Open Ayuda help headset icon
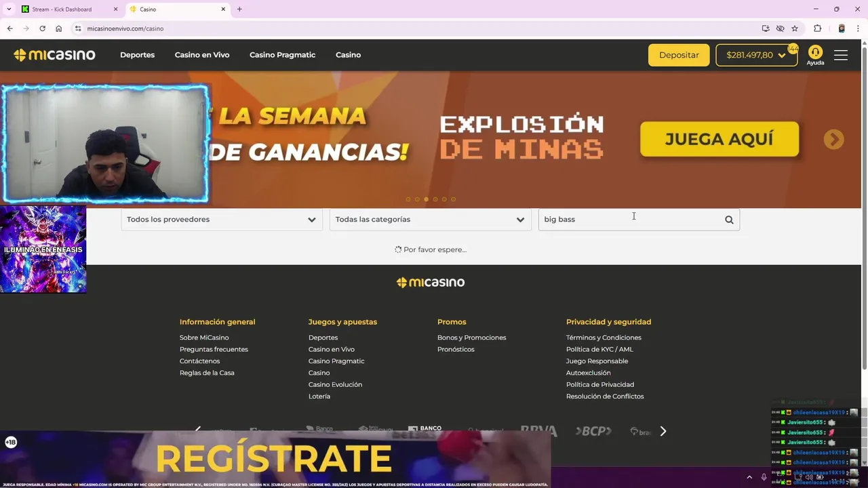The height and width of the screenshot is (488, 868). [815, 55]
